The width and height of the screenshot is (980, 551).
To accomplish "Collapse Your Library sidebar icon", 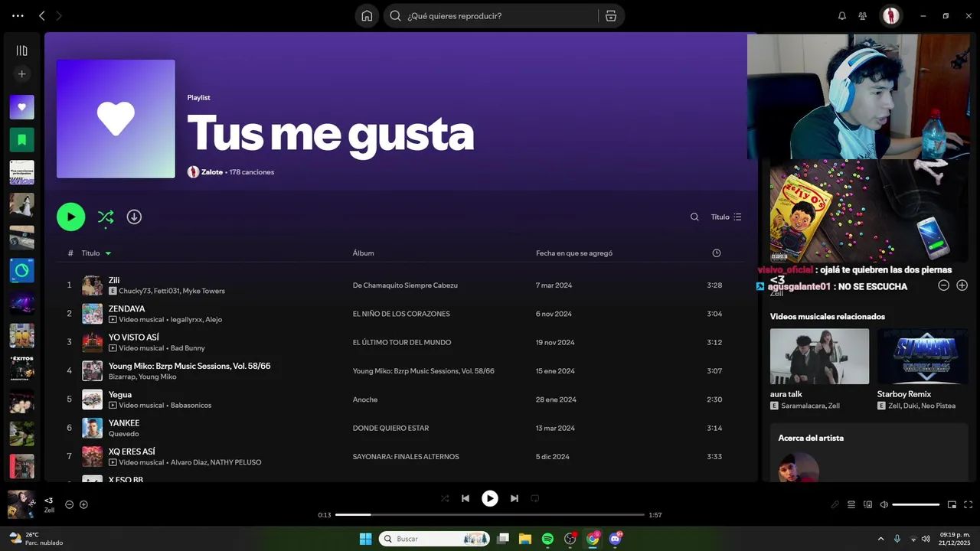I will coord(21,51).
